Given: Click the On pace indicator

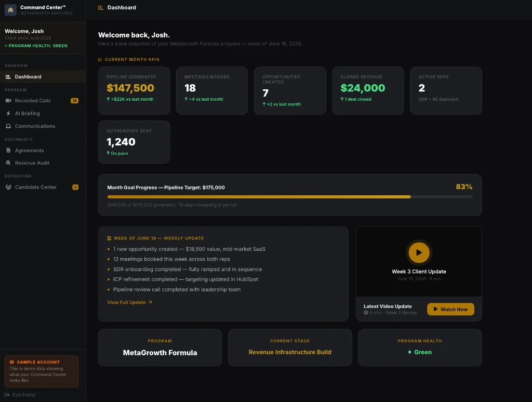Looking at the screenshot, I should [x=117, y=153].
